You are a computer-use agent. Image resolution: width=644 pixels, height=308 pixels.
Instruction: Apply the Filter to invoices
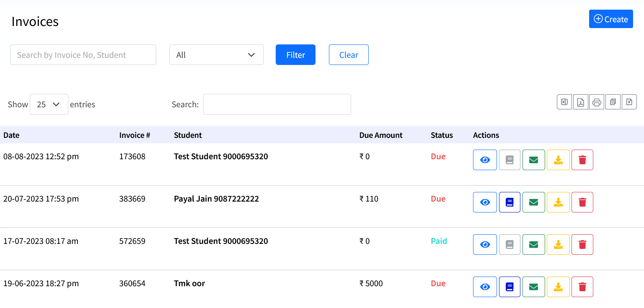[x=295, y=54]
